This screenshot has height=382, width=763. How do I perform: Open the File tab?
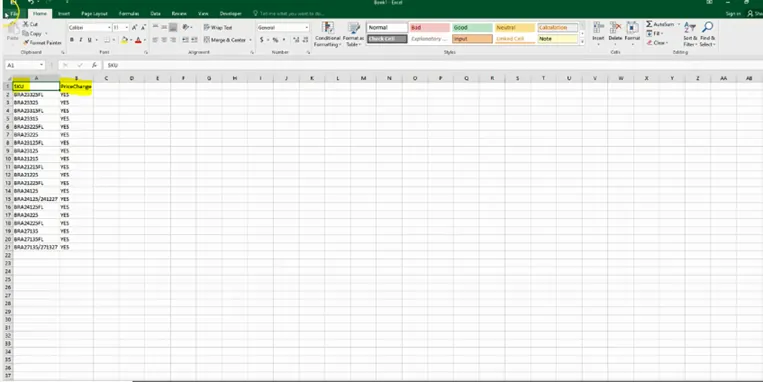(x=14, y=14)
